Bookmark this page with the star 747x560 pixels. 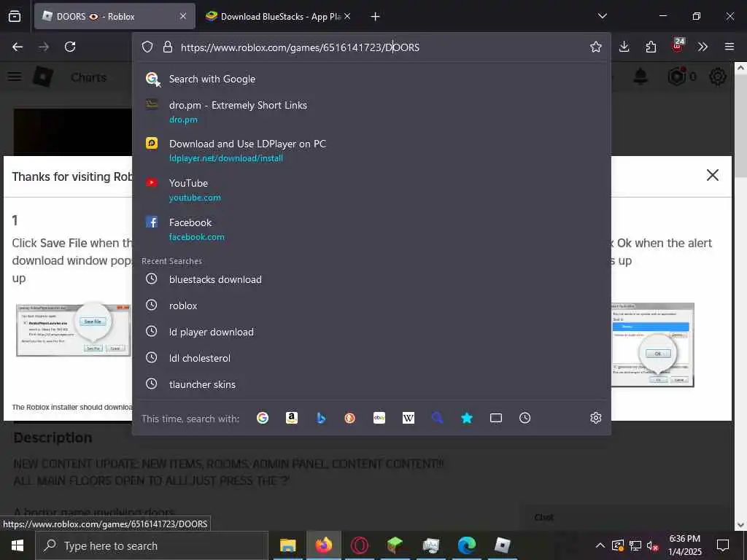pos(595,47)
